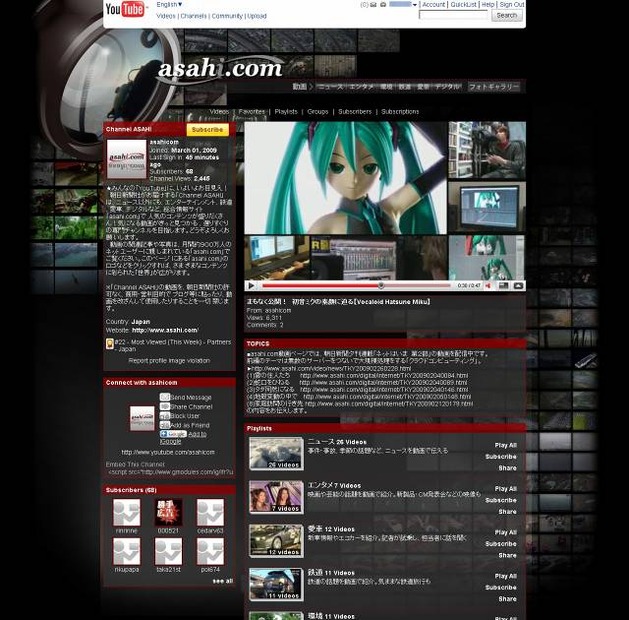Screen dimensions: 629x620
Task: Click the Share Channel icon
Action: click(164, 406)
